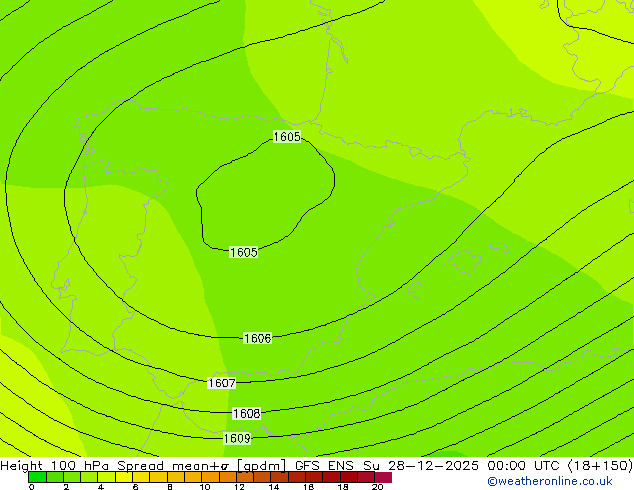634x490 pixels.
Task: Click the 1608 contour label
Action: pyautogui.click(x=247, y=414)
